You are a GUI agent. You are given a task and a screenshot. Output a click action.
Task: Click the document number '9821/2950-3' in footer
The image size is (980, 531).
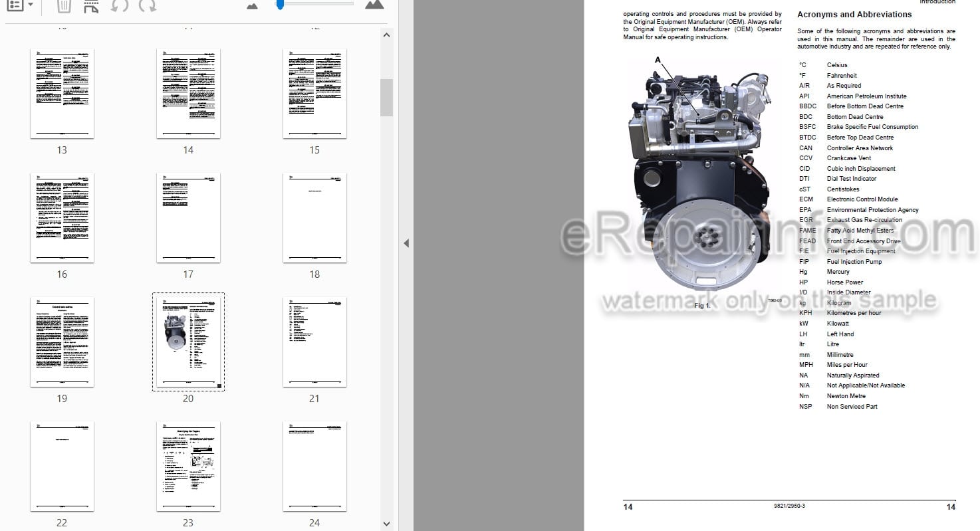pyautogui.click(x=789, y=506)
